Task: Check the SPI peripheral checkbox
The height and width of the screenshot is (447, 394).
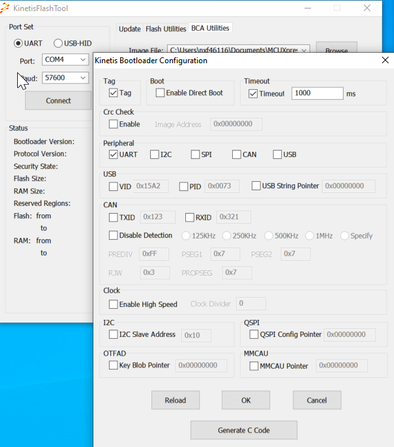Action: pos(195,154)
